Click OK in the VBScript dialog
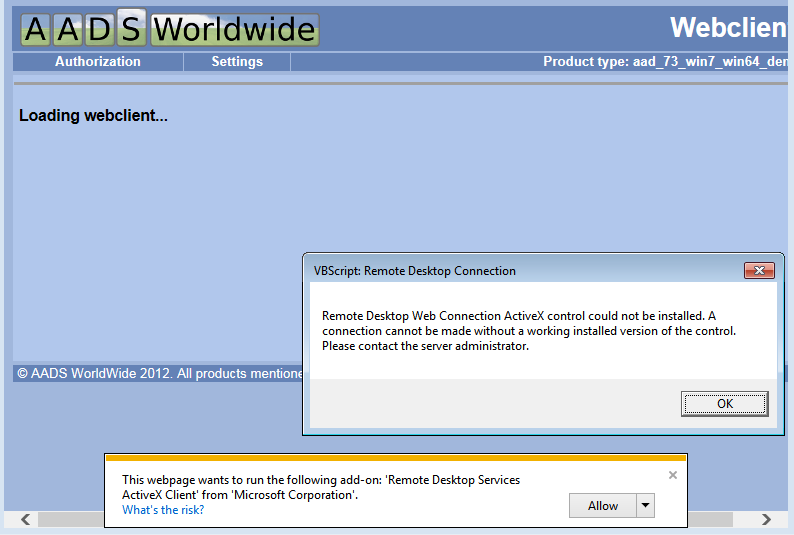The height and width of the screenshot is (535, 794). pos(725,404)
